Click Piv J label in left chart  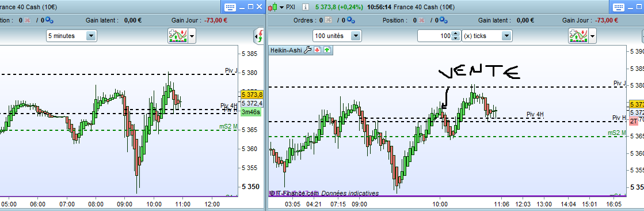click(x=231, y=70)
